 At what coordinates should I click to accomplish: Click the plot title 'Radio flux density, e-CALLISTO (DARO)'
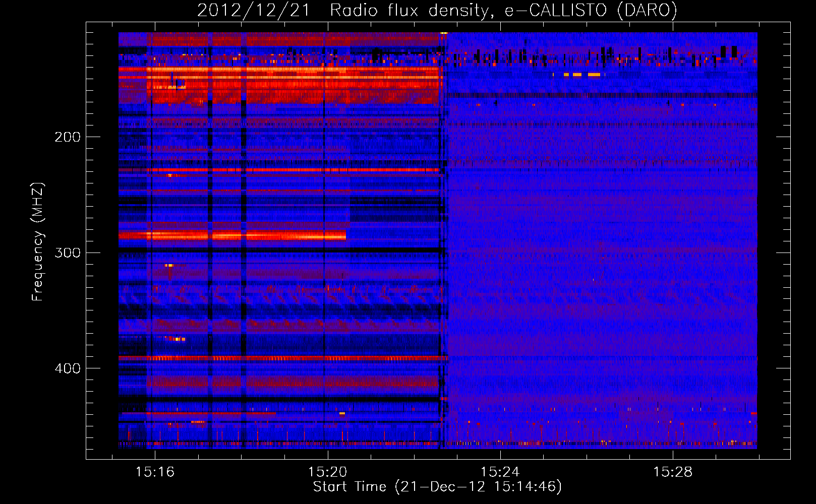503,11
